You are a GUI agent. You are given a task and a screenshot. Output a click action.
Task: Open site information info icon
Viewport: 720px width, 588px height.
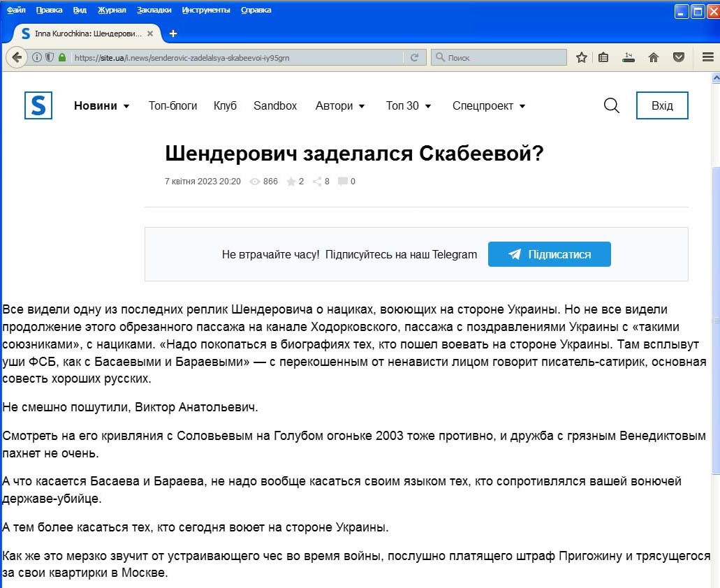coord(37,57)
